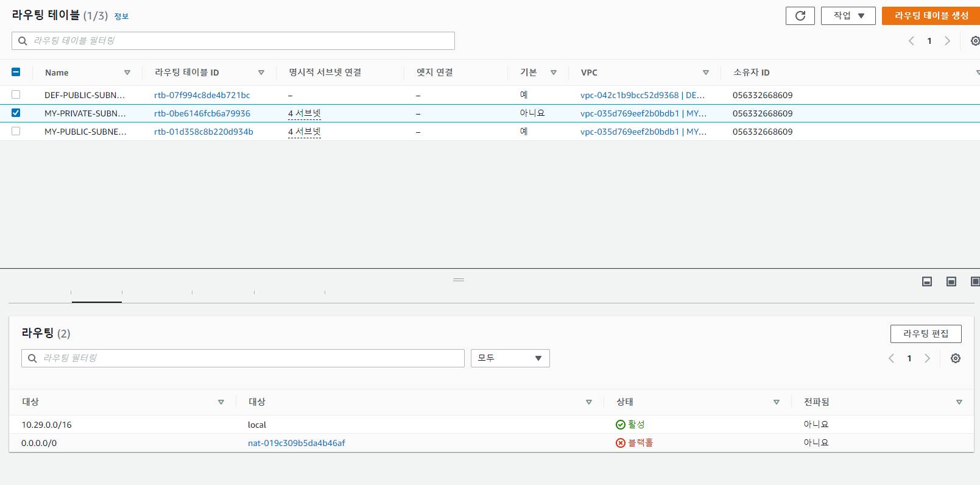The height and width of the screenshot is (485, 980).
Task: Click the 블랙홀 status text
Action: (641, 443)
